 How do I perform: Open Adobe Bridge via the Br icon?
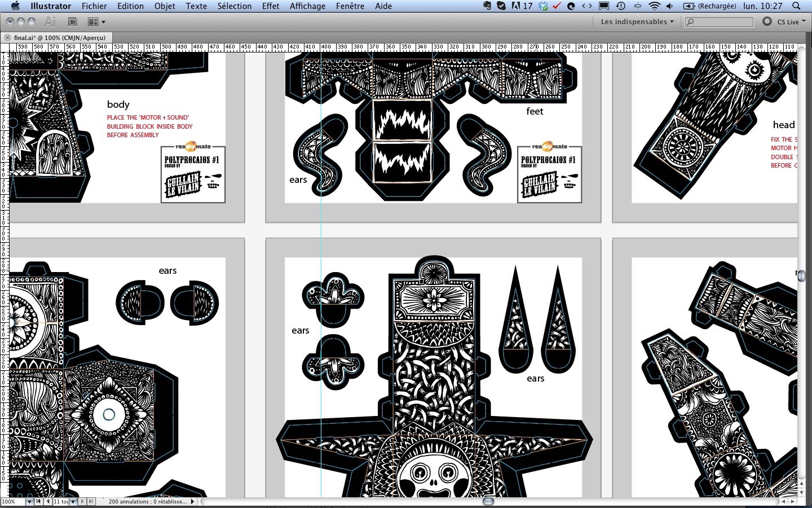click(x=73, y=21)
